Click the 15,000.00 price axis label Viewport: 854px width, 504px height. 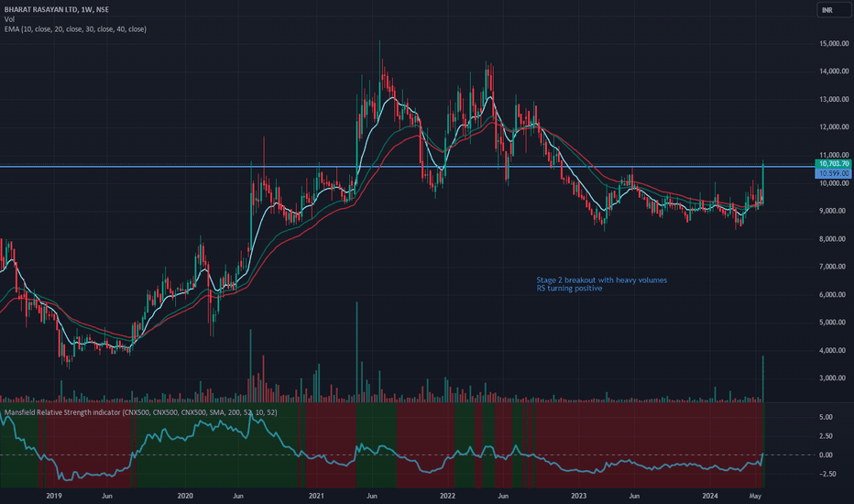click(834, 44)
